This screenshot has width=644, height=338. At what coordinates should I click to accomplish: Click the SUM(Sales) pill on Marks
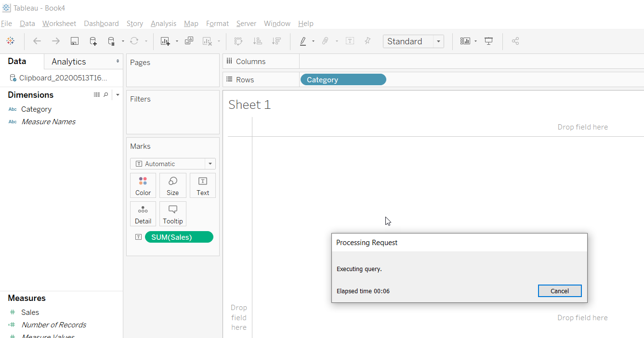pyautogui.click(x=179, y=237)
